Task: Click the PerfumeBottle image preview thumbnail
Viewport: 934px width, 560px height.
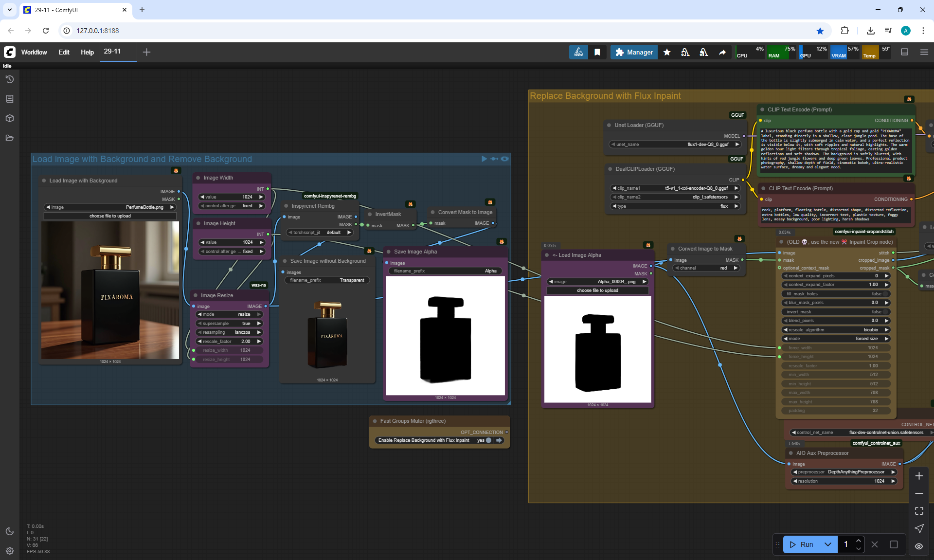Action: point(110,290)
